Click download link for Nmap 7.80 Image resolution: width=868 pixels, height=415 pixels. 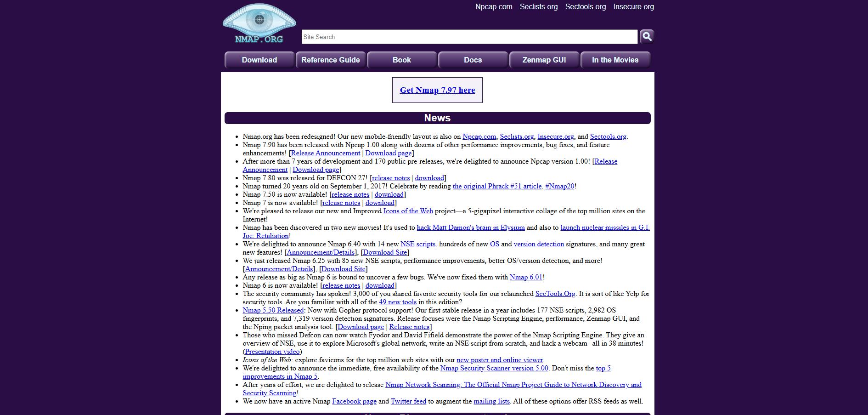tap(429, 178)
